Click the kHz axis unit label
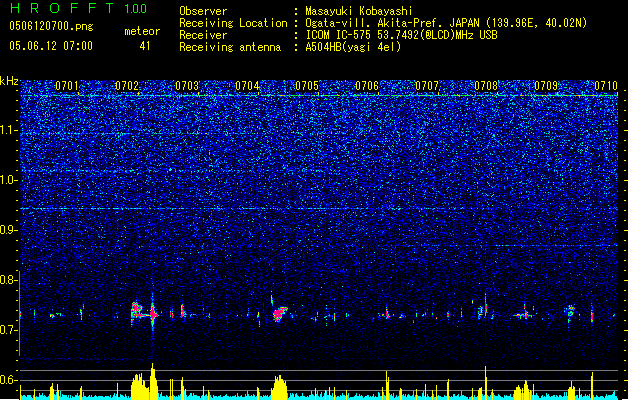This screenshot has height=400, width=629. pyautogui.click(x=9, y=81)
